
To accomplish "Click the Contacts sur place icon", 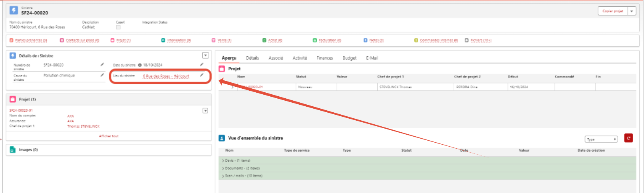I will (x=62, y=40).
